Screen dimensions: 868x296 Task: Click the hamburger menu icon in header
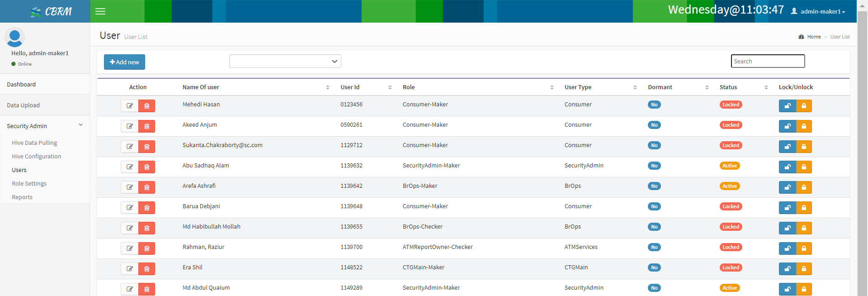pyautogui.click(x=100, y=11)
